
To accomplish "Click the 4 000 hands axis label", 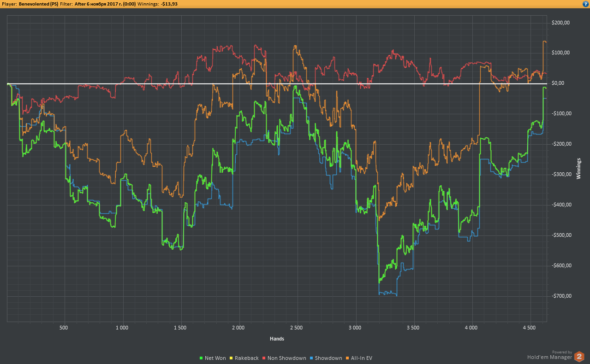I will click(471, 328).
